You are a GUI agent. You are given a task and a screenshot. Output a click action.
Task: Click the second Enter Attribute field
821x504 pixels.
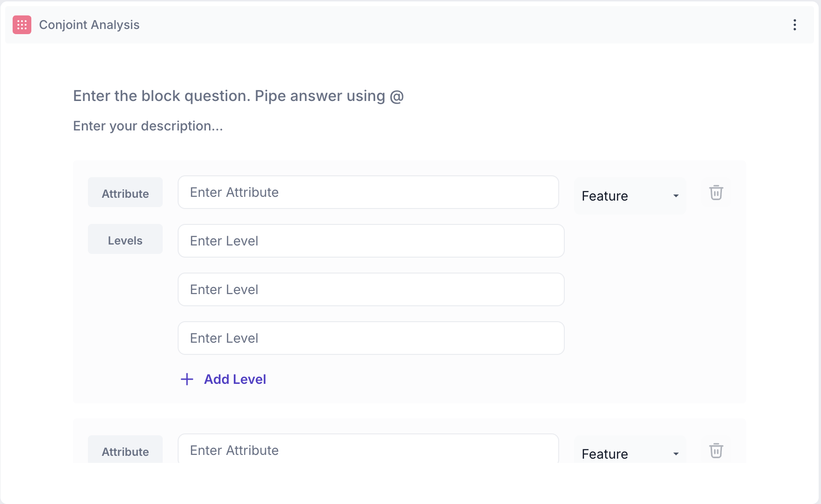point(368,450)
